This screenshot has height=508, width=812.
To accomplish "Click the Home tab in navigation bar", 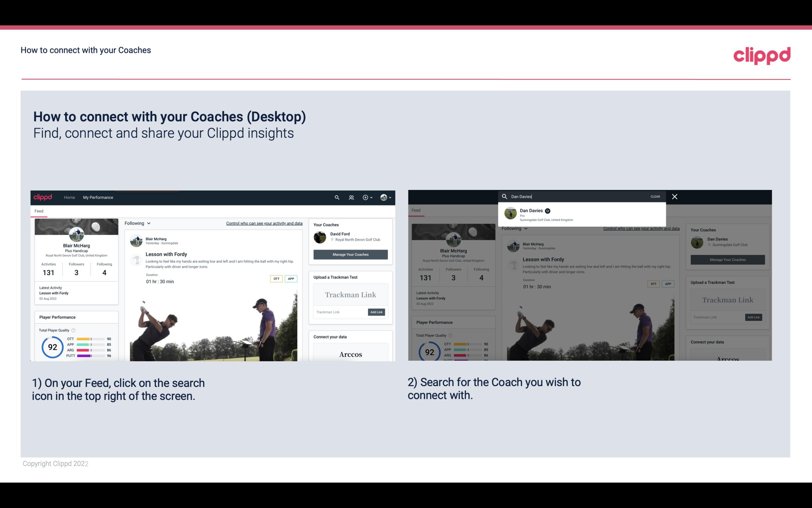I will (70, 197).
